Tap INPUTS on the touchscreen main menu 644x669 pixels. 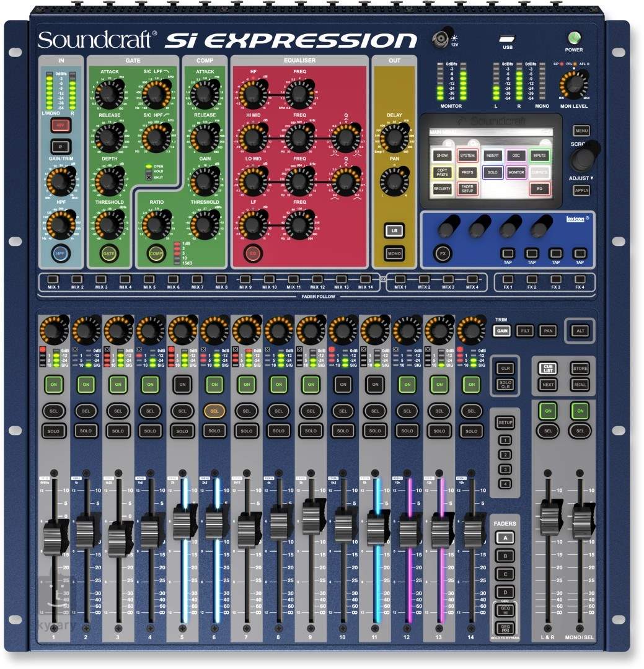pyautogui.click(x=540, y=155)
